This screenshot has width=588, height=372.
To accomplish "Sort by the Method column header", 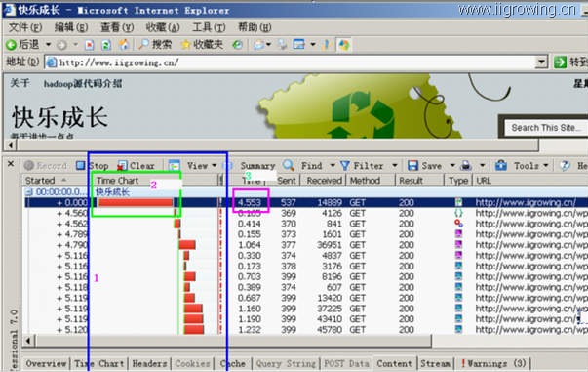I will [x=371, y=181].
